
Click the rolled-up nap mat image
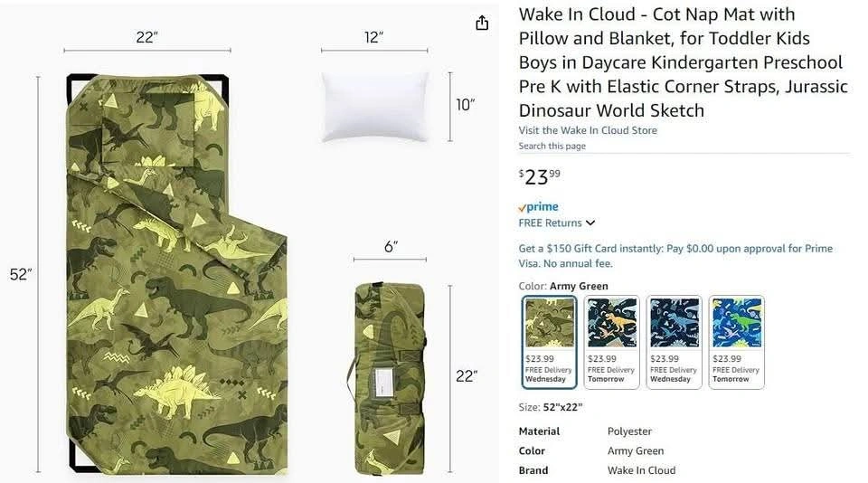tap(389, 378)
